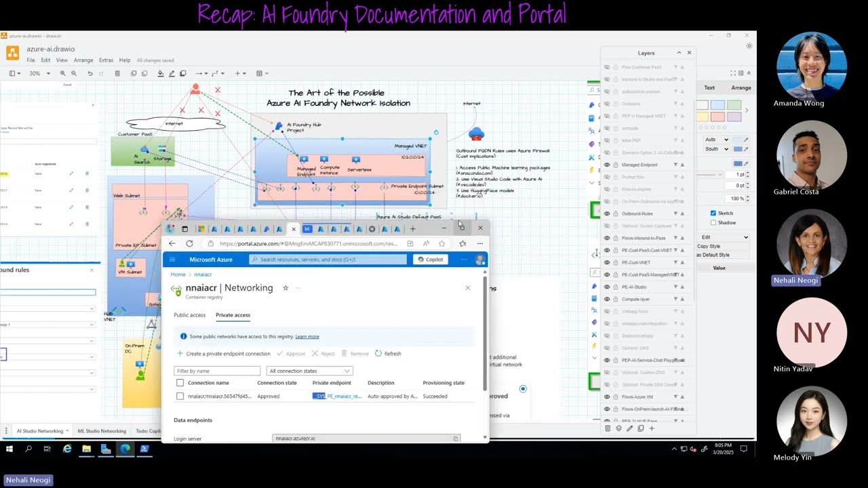Open the Windows Start menu
Viewport: 868px width, 488px height.
(x=9, y=449)
